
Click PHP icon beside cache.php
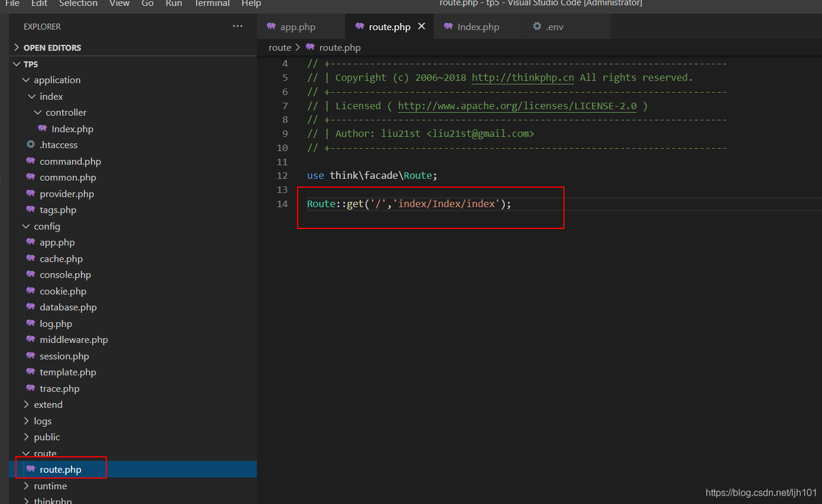pyautogui.click(x=31, y=258)
